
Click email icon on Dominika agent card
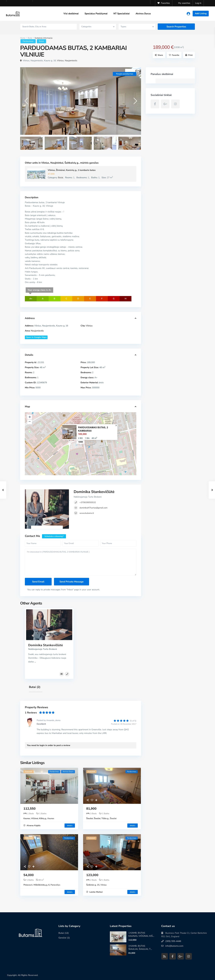62,674
